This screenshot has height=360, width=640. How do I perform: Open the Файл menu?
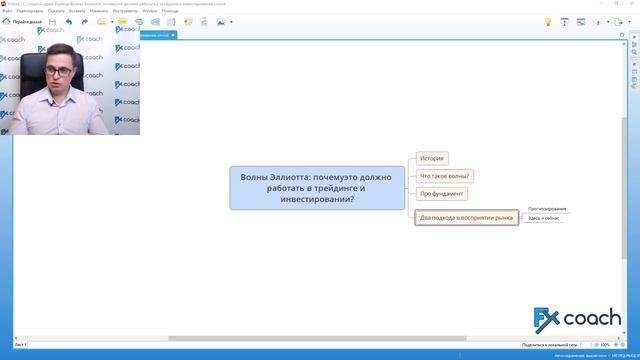(7, 11)
